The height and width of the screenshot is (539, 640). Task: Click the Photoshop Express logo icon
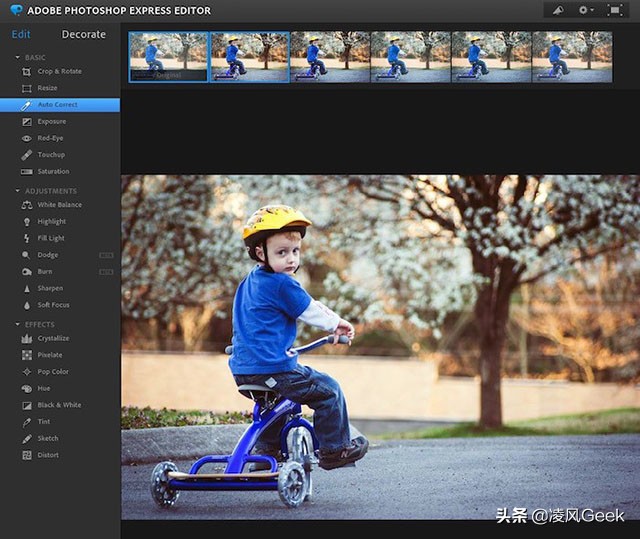pos(16,10)
